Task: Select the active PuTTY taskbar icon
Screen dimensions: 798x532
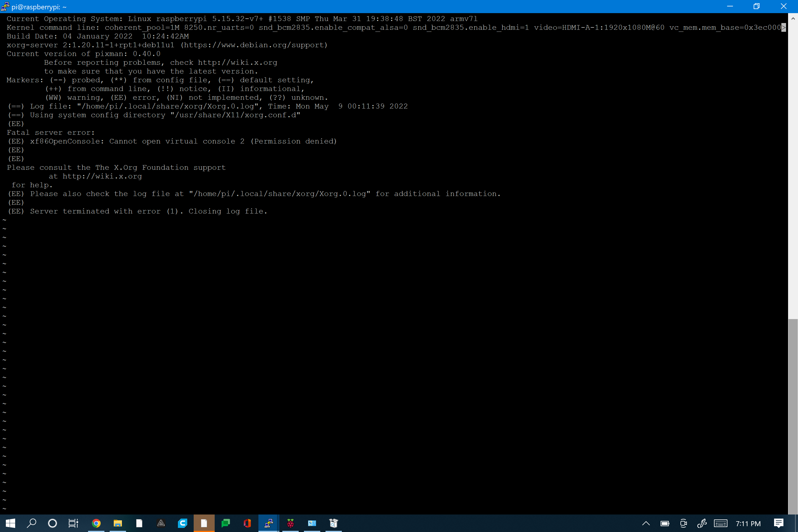Action: pos(268,523)
